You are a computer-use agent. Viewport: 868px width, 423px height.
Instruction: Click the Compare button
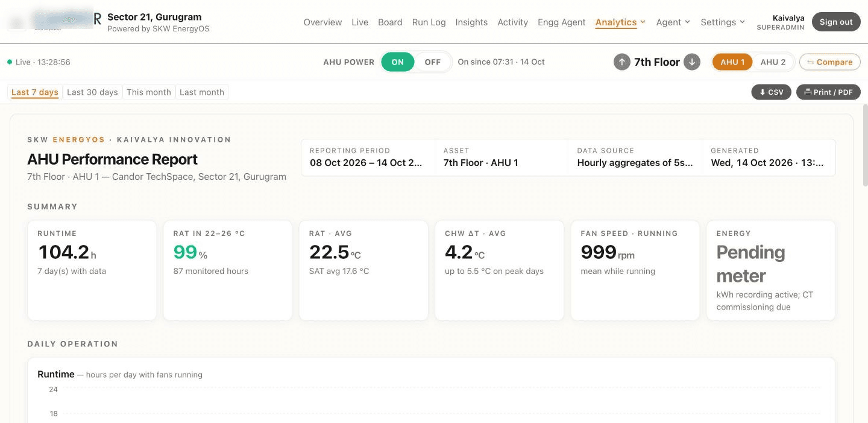point(830,62)
